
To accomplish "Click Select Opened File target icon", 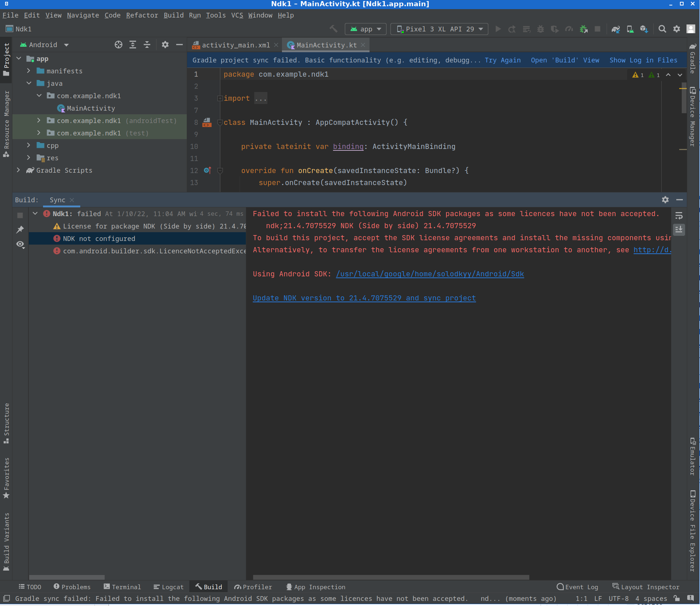I will tap(119, 45).
